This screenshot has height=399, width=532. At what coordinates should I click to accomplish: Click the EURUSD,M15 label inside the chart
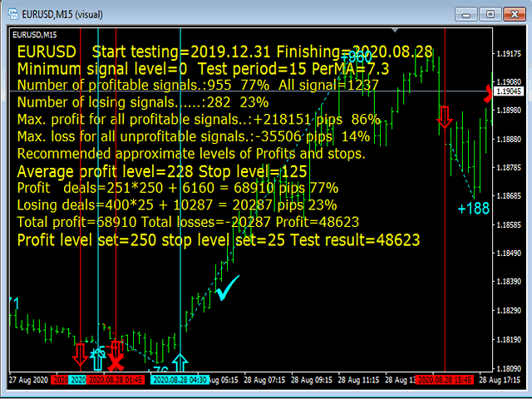(35, 35)
